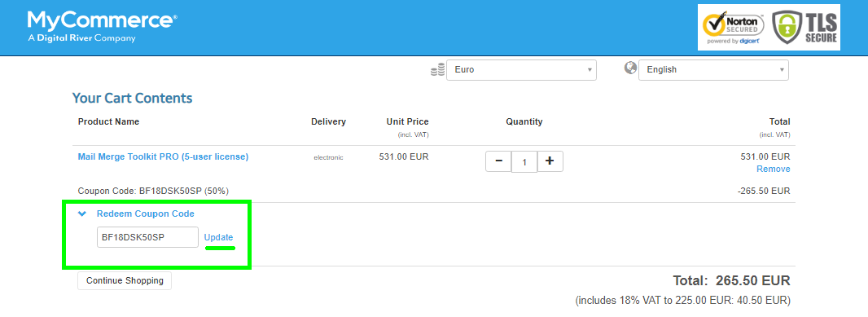Viewport: 868px width, 317px height.
Task: Open the Euro currency dropdown
Action: point(521,70)
